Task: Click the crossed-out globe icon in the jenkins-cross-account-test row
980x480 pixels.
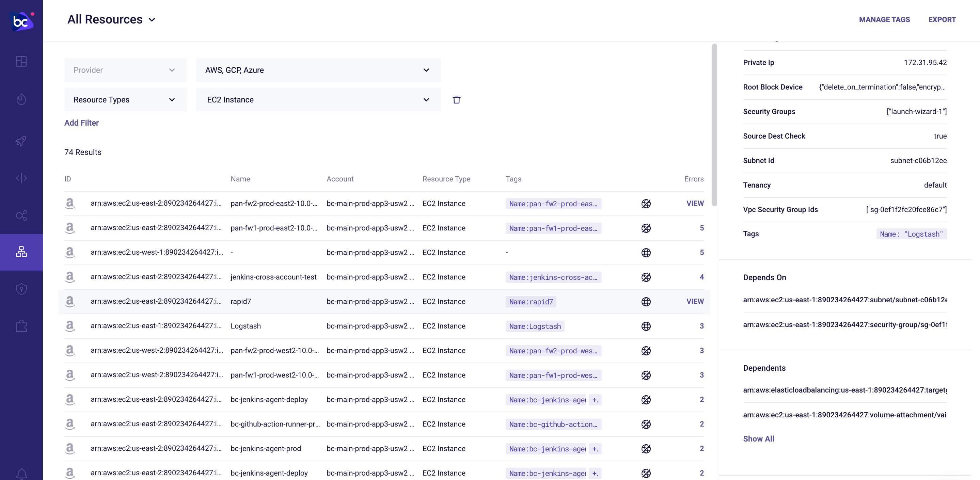Action: tap(646, 277)
